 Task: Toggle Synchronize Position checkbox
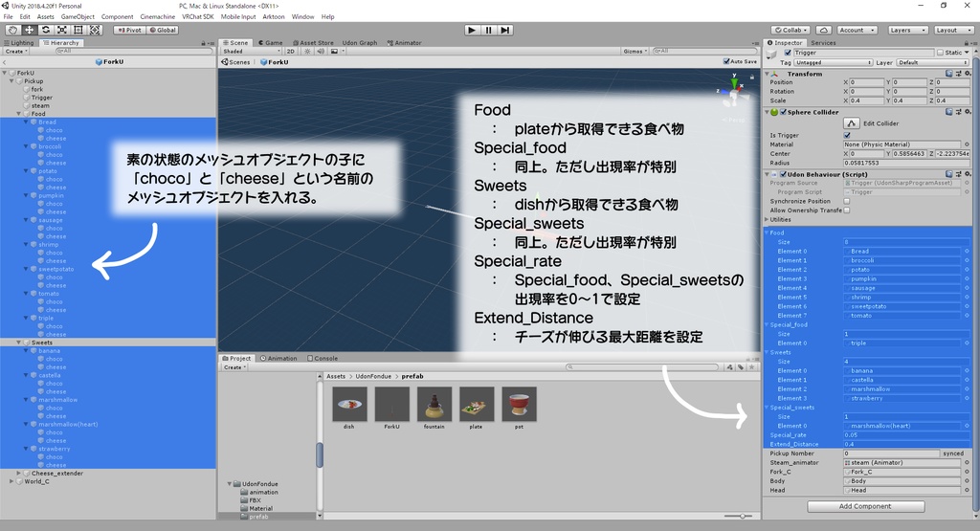pos(847,201)
